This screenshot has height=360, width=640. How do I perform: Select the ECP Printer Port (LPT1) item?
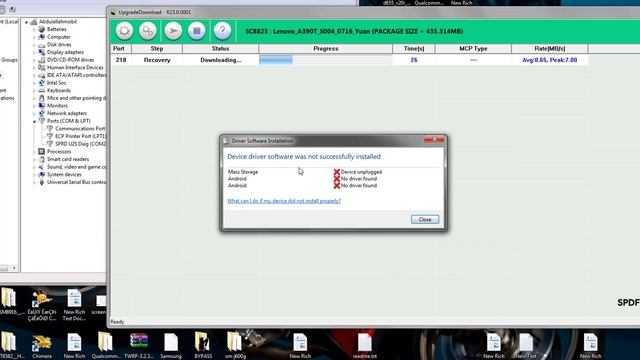click(x=80, y=136)
